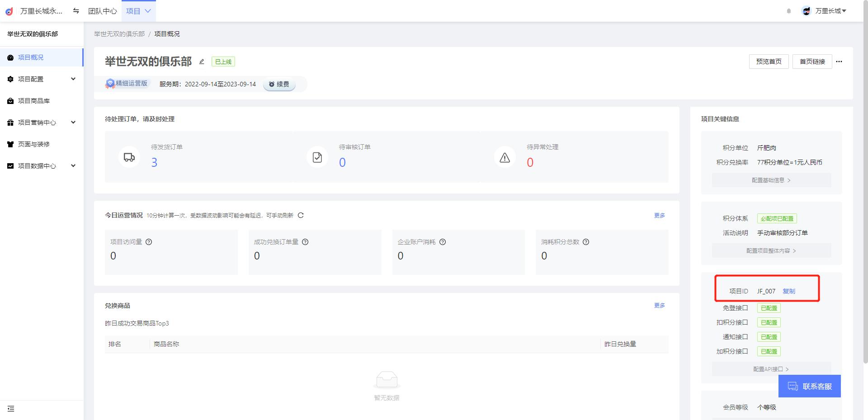The image size is (868, 420).
Task: Click the edit pencil icon beside project name
Action: [202, 61]
